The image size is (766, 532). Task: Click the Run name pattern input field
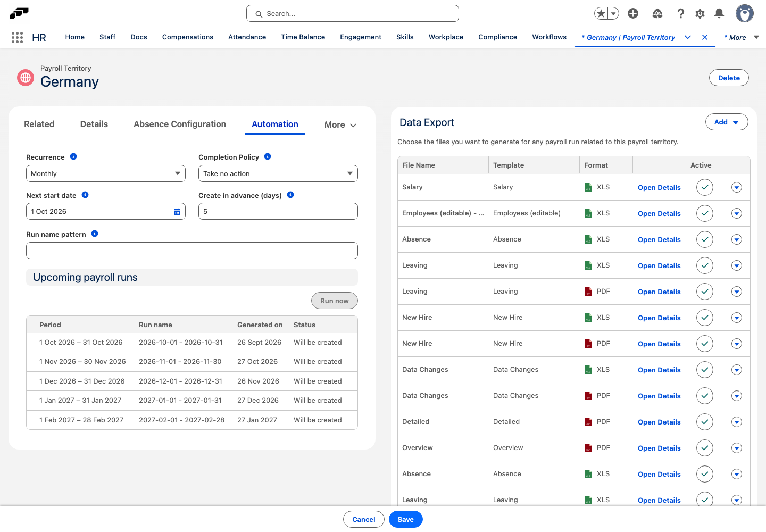pyautogui.click(x=192, y=251)
